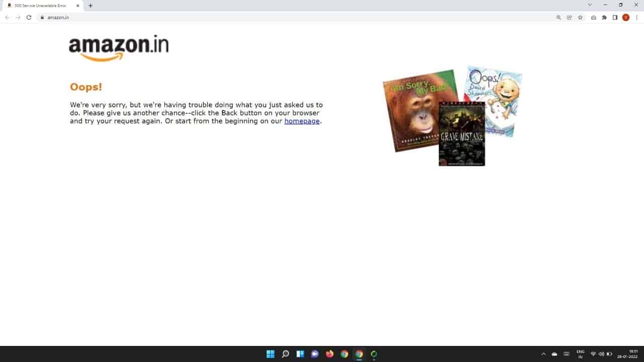The height and width of the screenshot is (362, 644).
Task: Click the camera extension icon
Action: [594, 17]
